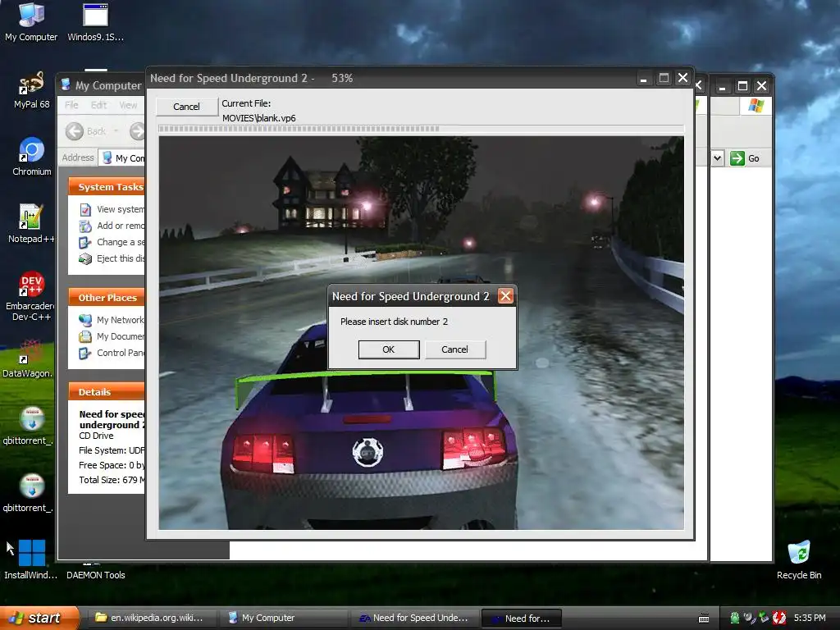Viewport: 840px width, 630px height.
Task: Click the speaker volume tray icon
Action: (749, 618)
